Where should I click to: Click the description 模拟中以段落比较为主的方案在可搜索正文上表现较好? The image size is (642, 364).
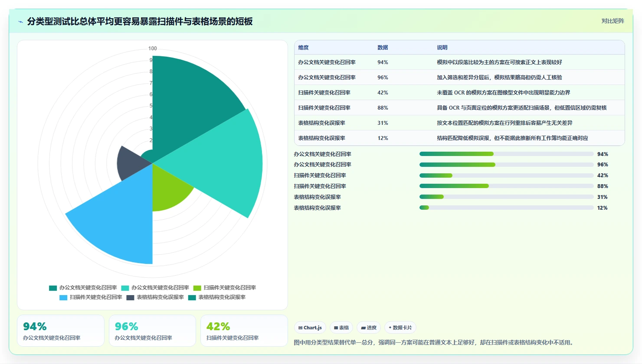pos(499,62)
